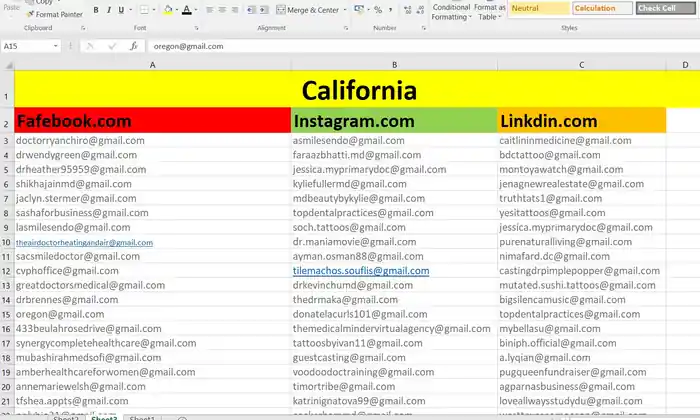The width and height of the screenshot is (700, 420).
Task: Select Fafebook.com header cell
Action: tap(153, 121)
